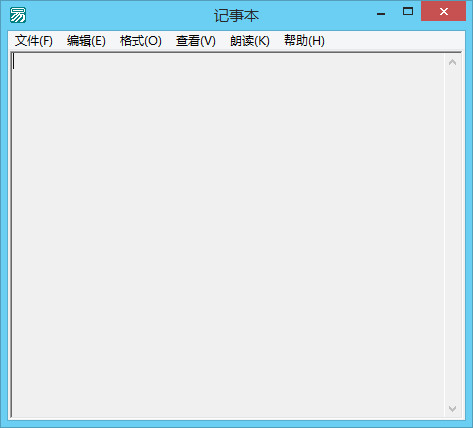Viewport: 473px width, 428px height.
Task: Click the scrollbar up arrow
Action: click(x=452, y=62)
